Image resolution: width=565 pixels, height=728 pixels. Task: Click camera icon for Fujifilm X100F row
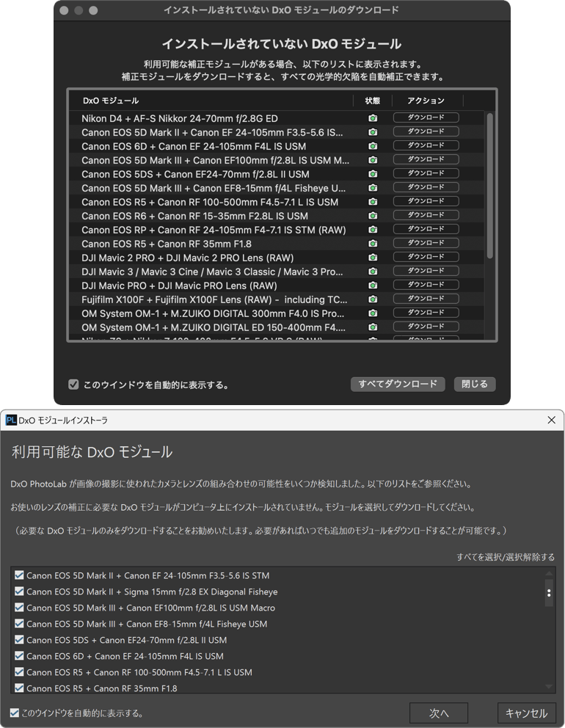point(372,299)
